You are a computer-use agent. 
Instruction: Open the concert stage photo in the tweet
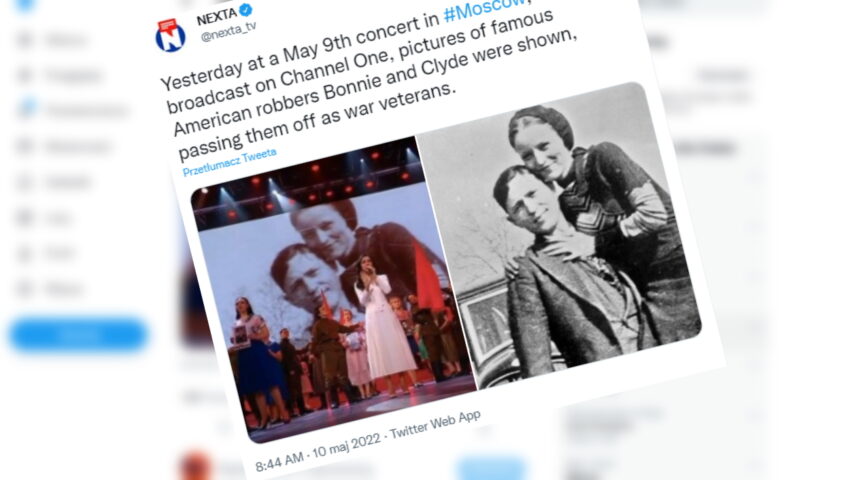click(x=333, y=291)
